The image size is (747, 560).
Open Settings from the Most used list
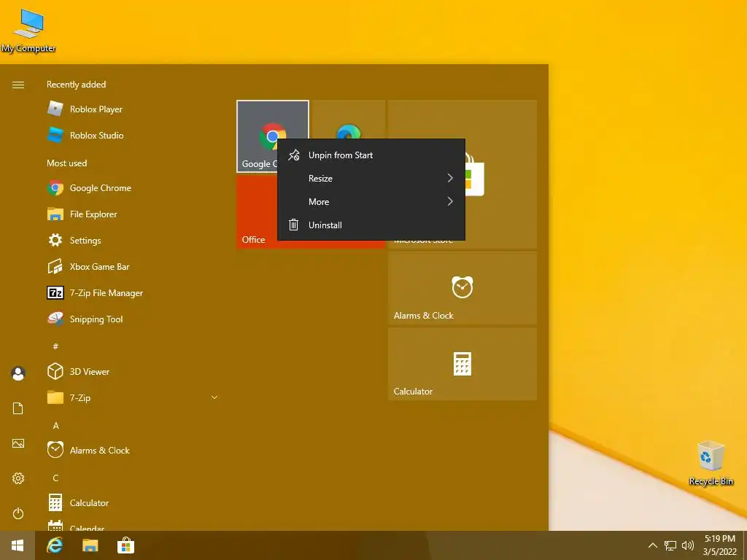[133, 241]
